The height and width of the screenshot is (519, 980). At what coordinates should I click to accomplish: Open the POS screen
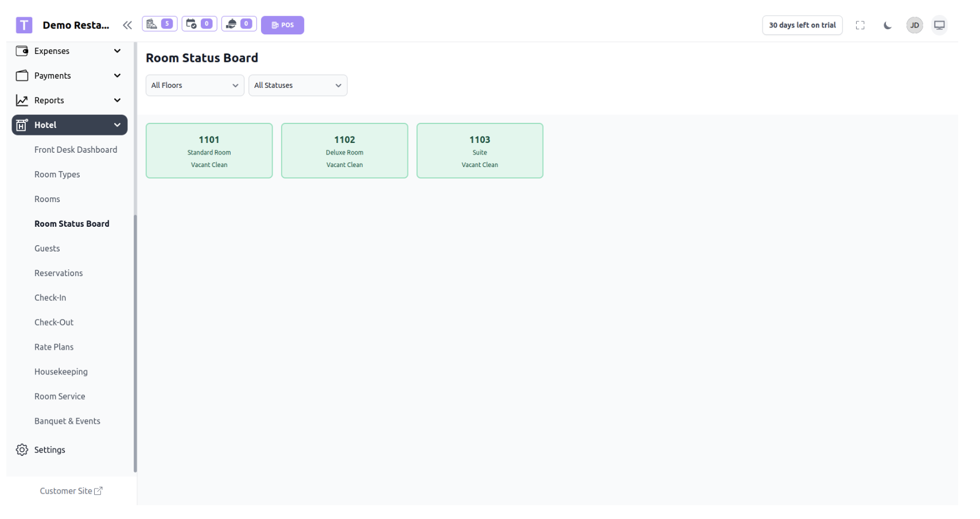point(282,25)
